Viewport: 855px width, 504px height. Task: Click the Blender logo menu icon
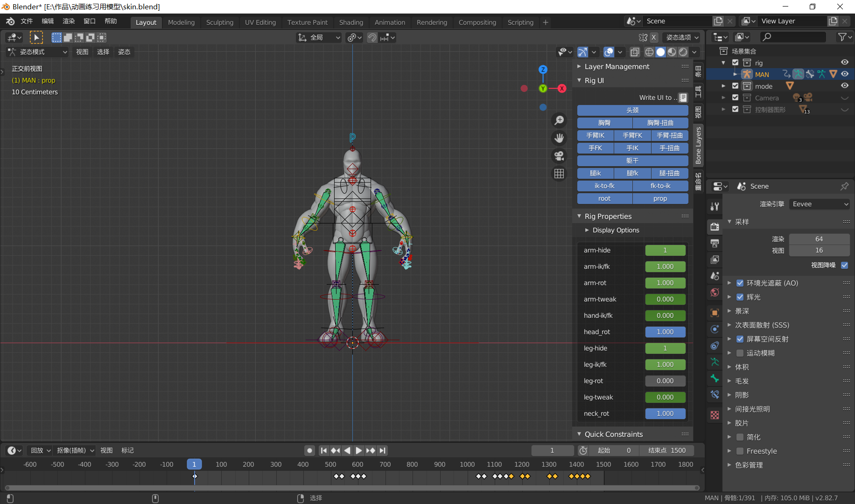(10, 21)
